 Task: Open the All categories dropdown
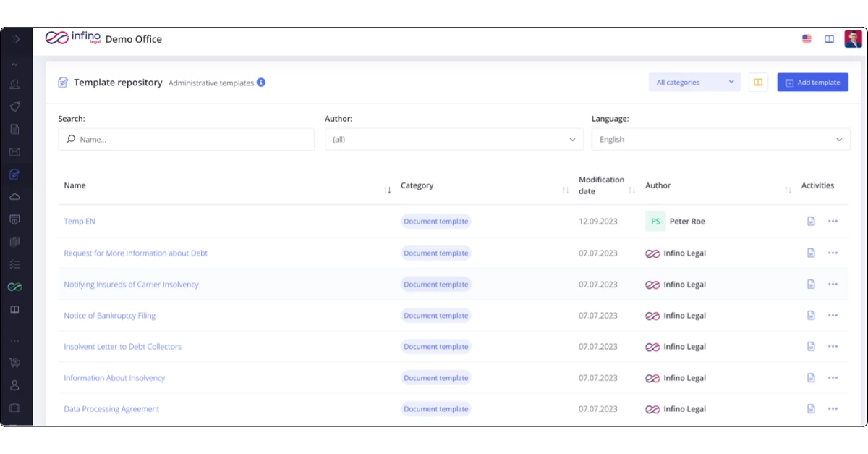(x=694, y=83)
